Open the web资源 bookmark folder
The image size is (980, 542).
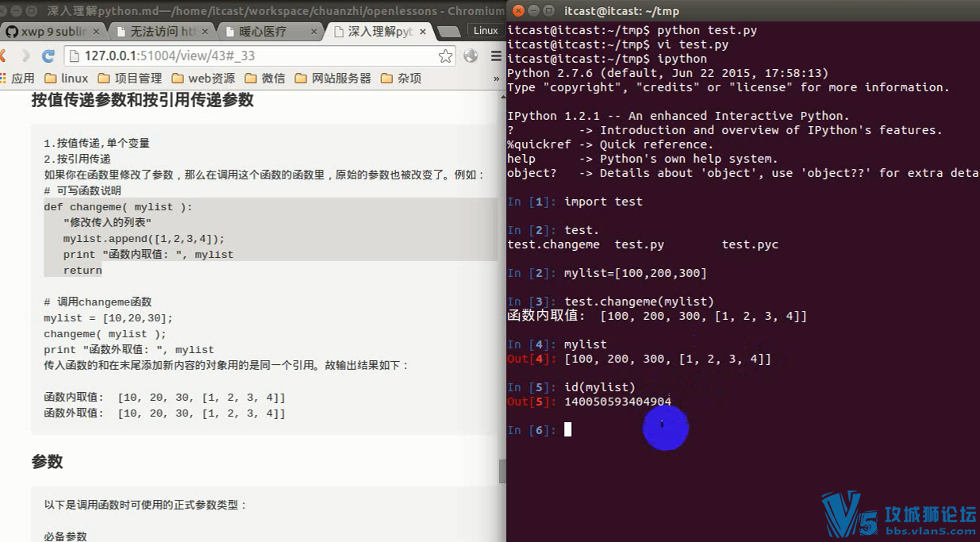(x=203, y=79)
